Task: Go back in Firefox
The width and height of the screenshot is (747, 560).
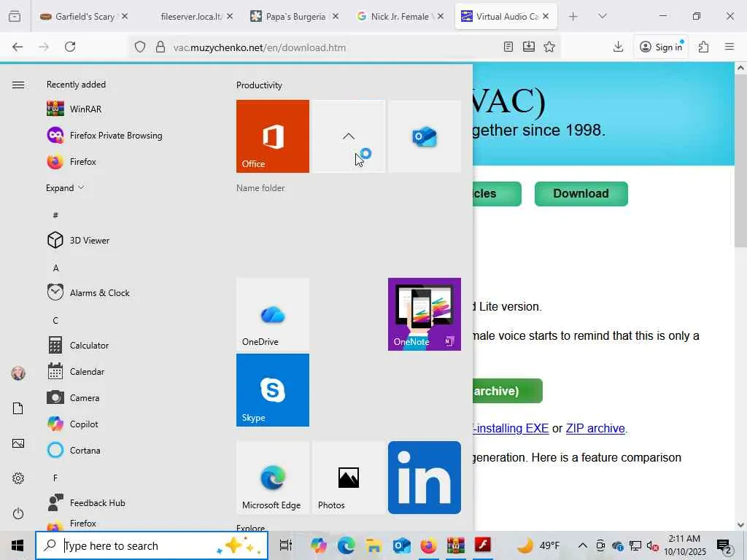Action: pyautogui.click(x=18, y=47)
